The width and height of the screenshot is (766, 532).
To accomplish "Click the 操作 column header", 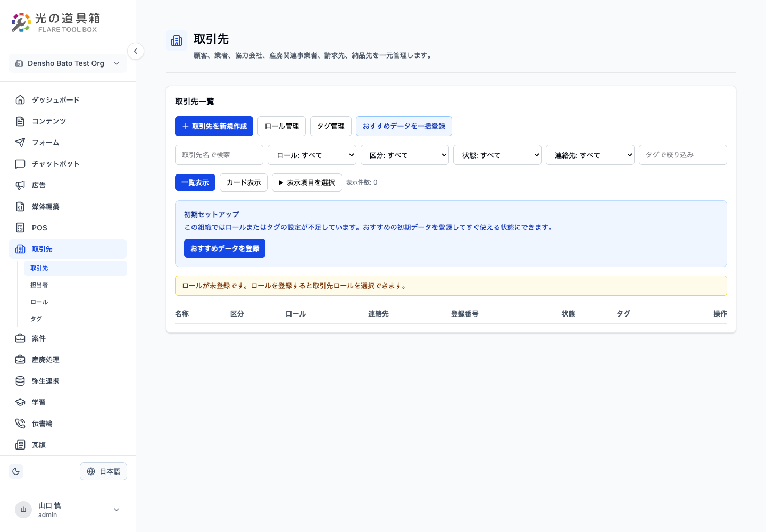I will 720,314.
